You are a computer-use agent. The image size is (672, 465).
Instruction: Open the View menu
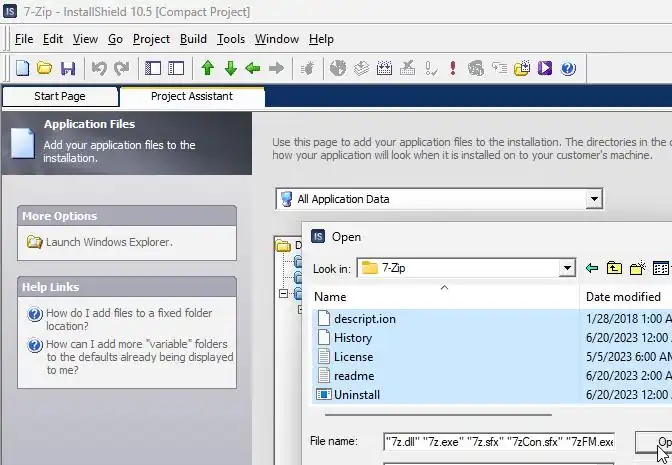[x=85, y=39]
